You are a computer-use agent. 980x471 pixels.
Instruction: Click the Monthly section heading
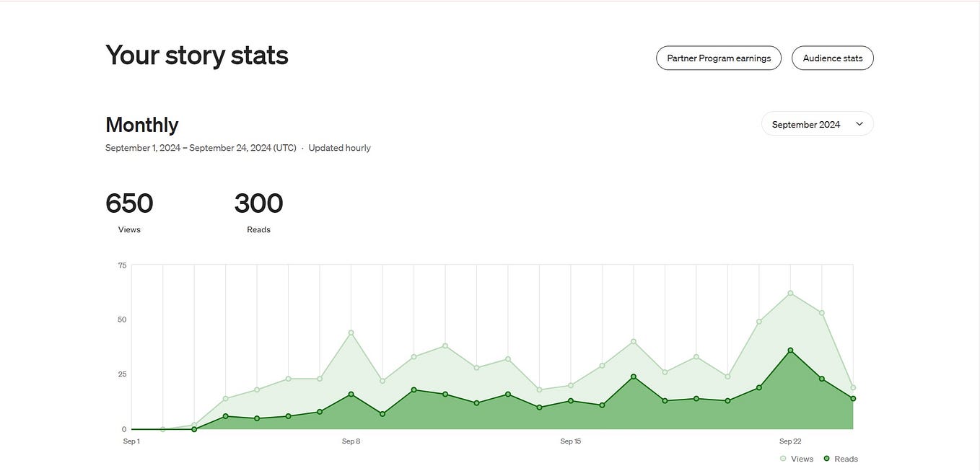[141, 123]
